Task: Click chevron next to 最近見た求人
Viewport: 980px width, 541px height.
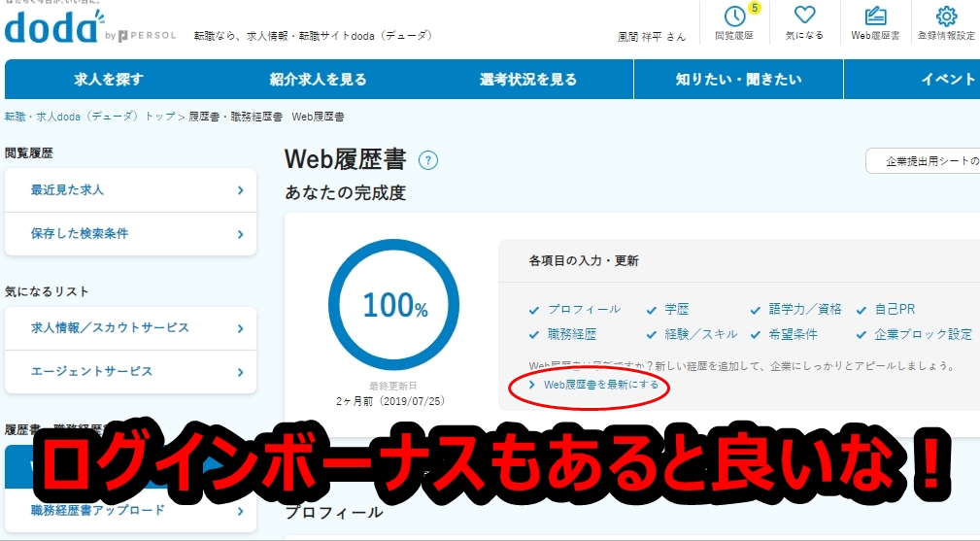Action: (x=241, y=190)
